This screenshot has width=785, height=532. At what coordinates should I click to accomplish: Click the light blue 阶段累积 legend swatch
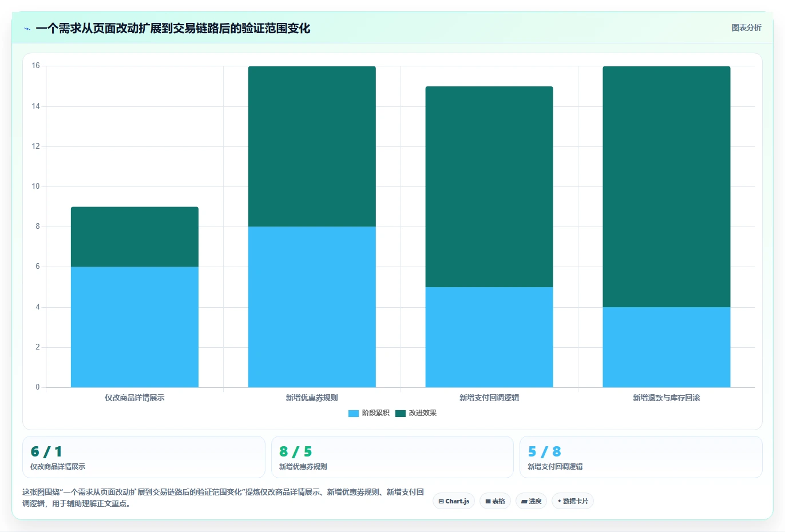pos(354,414)
